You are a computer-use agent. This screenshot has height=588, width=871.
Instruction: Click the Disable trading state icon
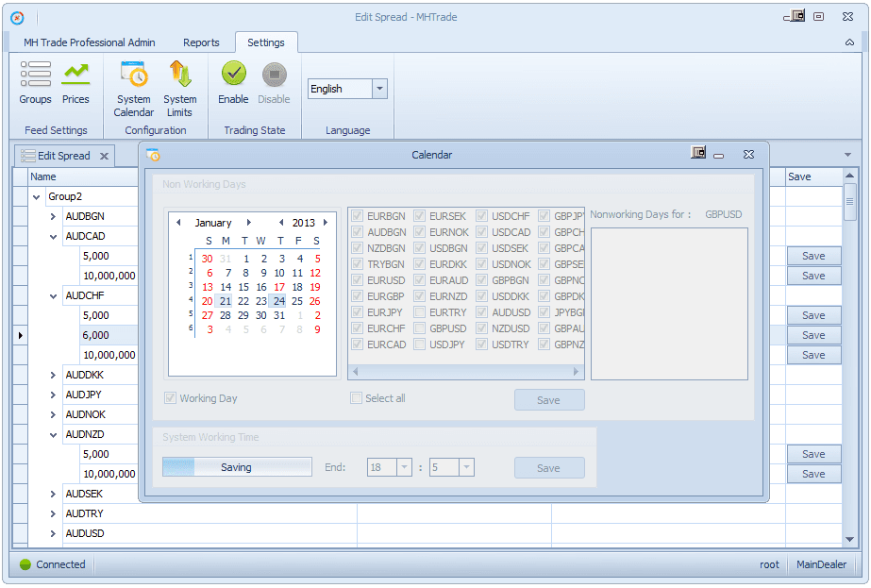click(x=274, y=83)
